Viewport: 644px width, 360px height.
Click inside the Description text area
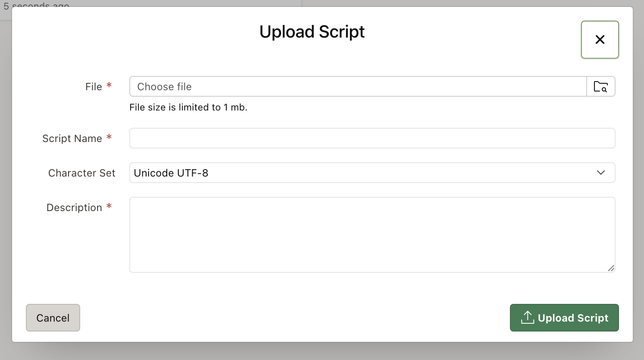click(x=372, y=234)
